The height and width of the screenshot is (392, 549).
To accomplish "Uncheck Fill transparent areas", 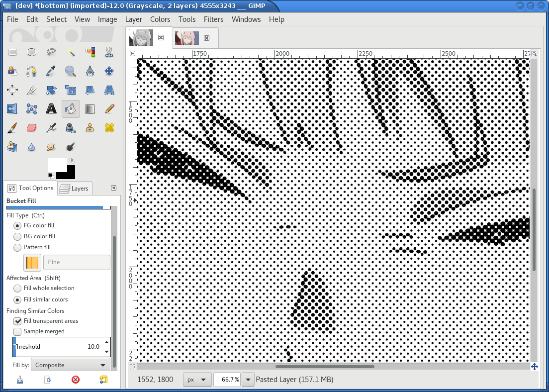I will [18, 321].
